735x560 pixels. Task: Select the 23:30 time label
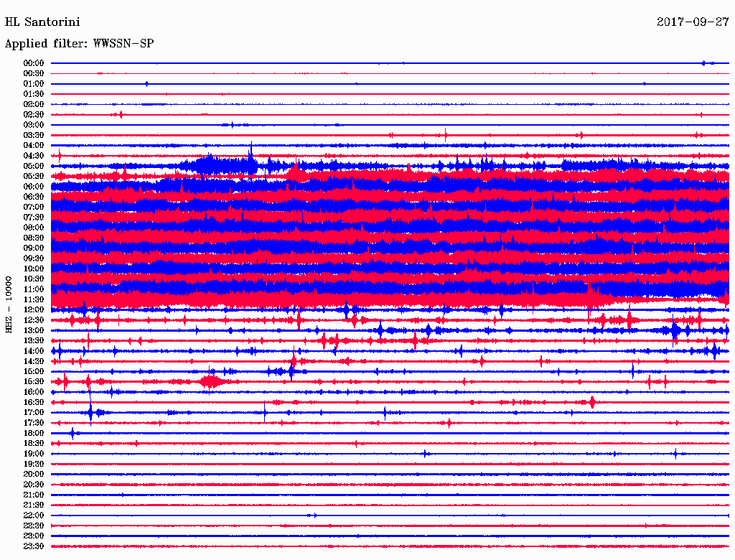pyautogui.click(x=34, y=546)
